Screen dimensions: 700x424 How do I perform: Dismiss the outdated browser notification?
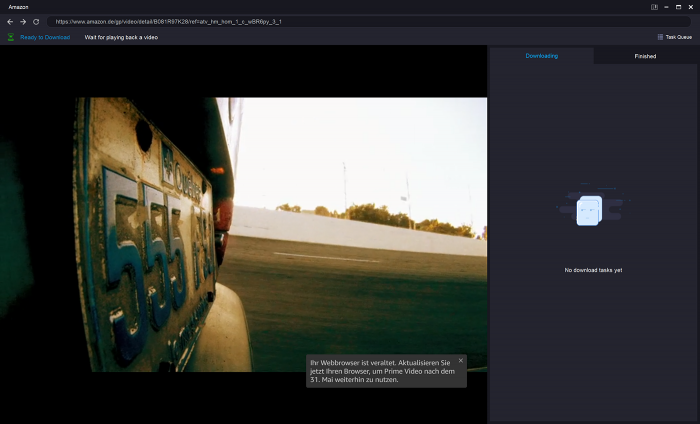click(x=461, y=360)
